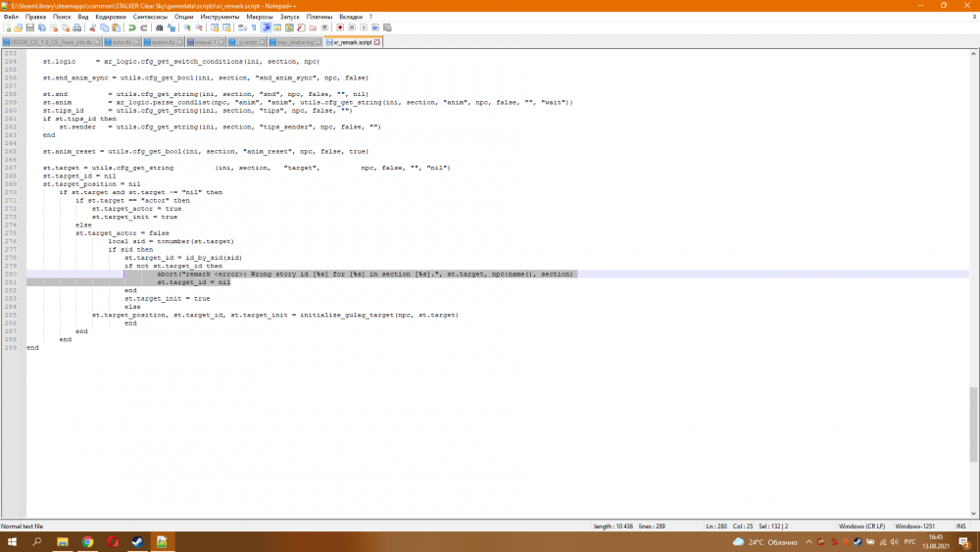This screenshot has height=552, width=980.
Task: Open the Windows (CR LF) line-ending selector
Action: click(858, 527)
